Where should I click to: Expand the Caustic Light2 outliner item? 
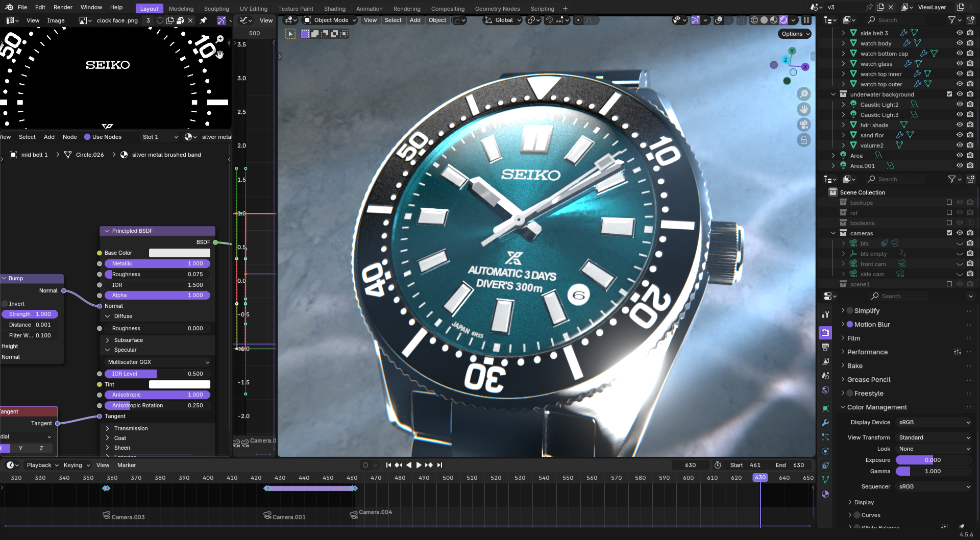point(843,105)
